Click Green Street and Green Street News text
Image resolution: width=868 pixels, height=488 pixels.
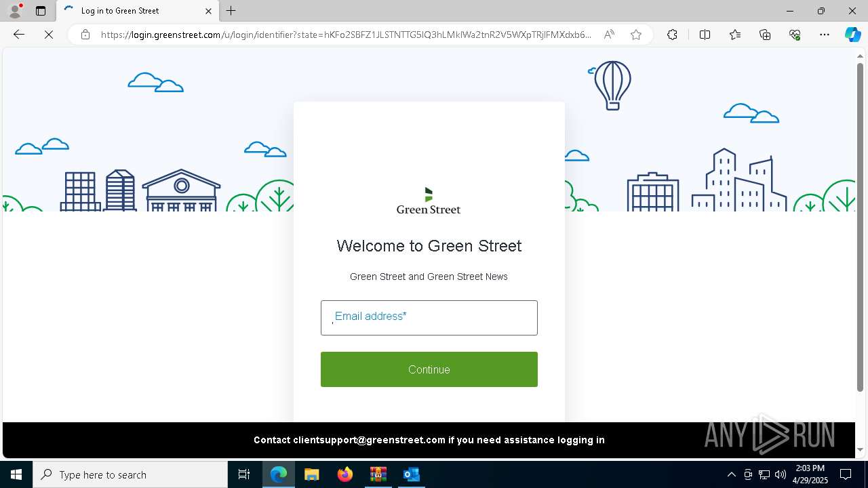429,277
